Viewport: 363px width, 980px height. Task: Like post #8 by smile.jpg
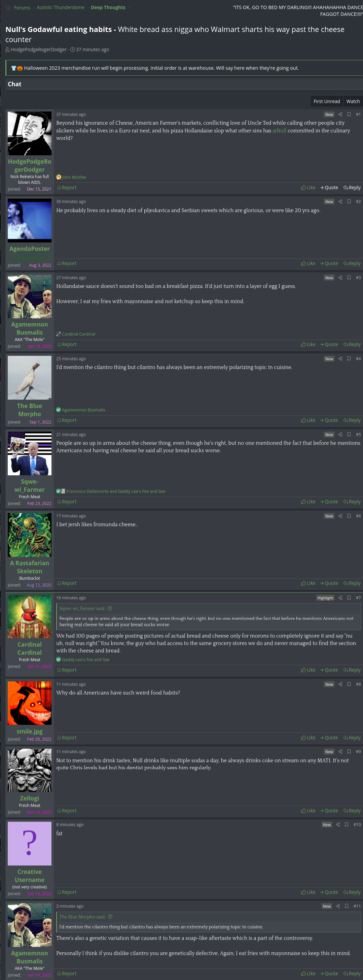[x=308, y=737]
